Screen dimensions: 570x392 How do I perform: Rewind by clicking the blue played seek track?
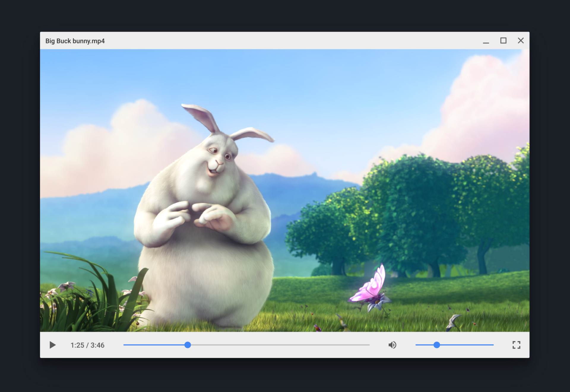point(154,345)
